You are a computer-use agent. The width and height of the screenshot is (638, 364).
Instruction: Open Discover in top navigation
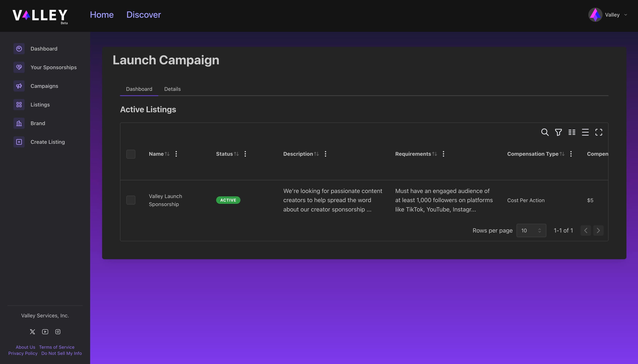point(144,15)
